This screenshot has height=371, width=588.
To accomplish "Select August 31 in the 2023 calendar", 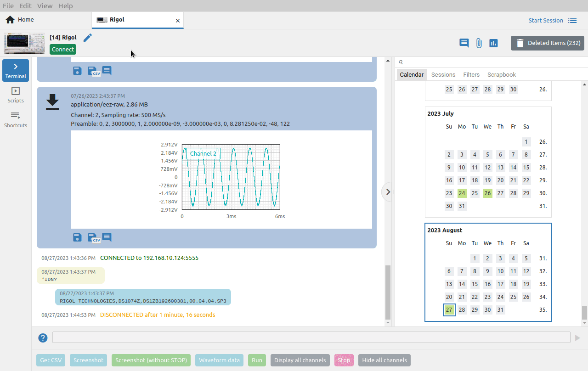I will (x=501, y=310).
